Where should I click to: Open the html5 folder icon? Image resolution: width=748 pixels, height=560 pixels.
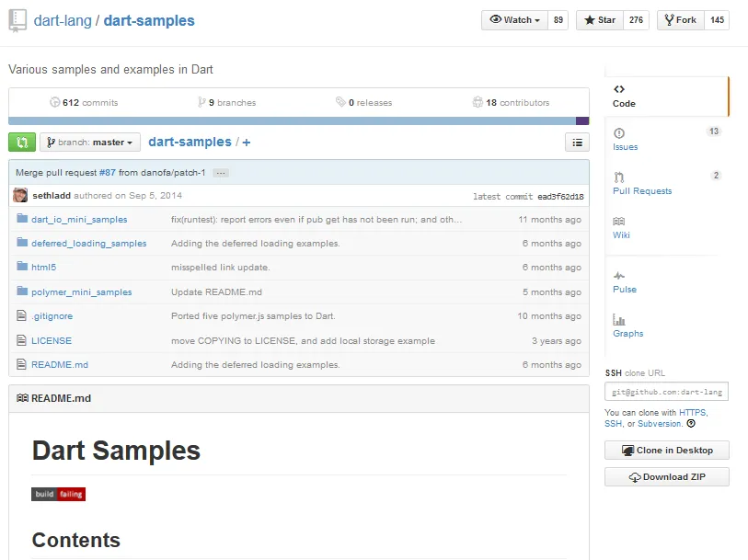22,265
